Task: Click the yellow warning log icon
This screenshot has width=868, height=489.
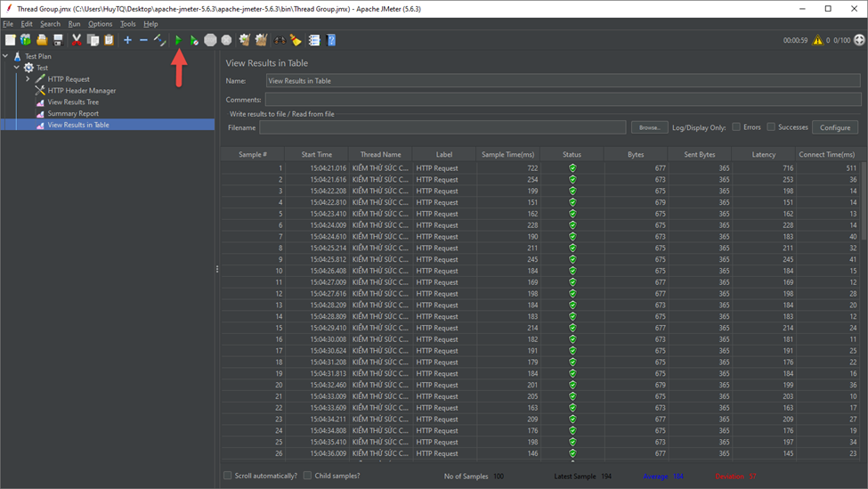Action: 817,40
